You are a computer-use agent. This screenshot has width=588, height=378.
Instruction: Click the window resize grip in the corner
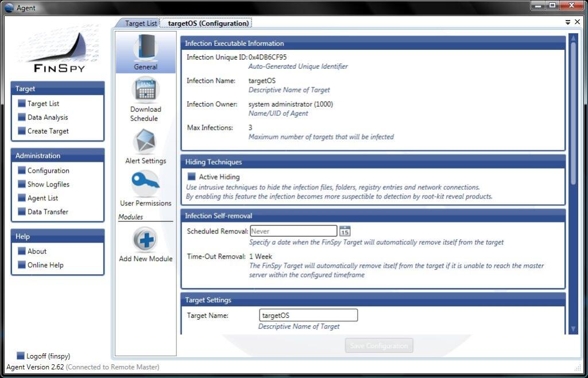(578, 368)
